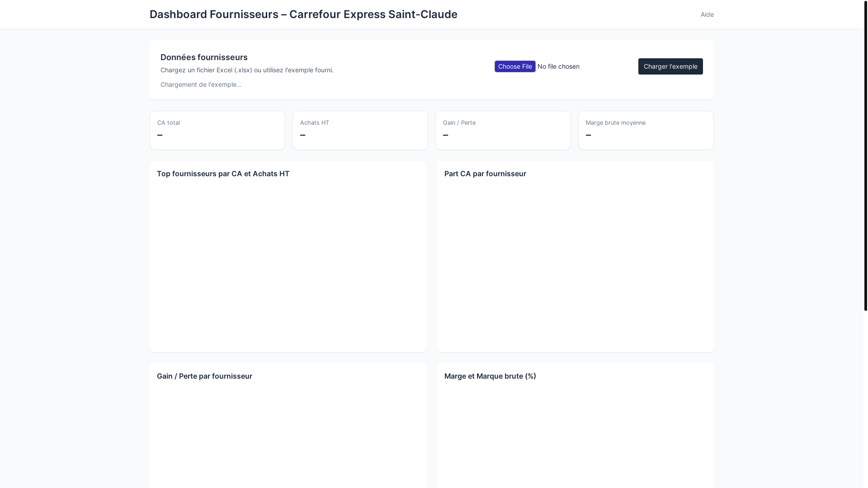Click the dashboard title heading
This screenshot has height=488, width=868.
[x=303, y=14]
